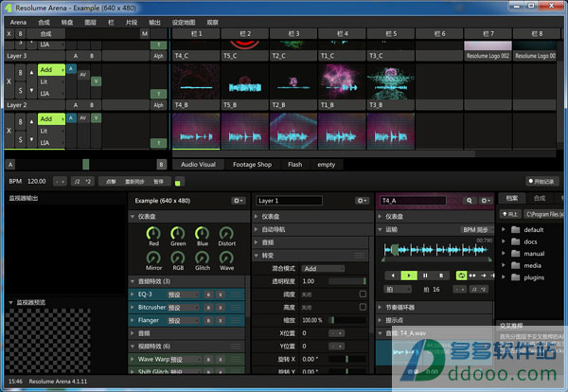The height and width of the screenshot is (392, 568).
Task: Expand the 节奏循环器 section
Action: pyautogui.click(x=380, y=307)
